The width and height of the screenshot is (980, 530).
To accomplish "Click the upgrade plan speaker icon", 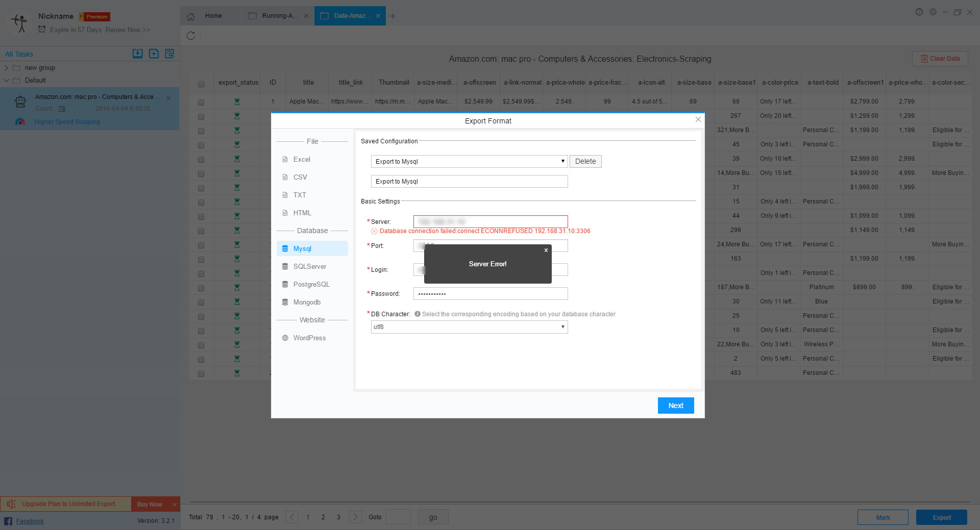I will 11,504.
